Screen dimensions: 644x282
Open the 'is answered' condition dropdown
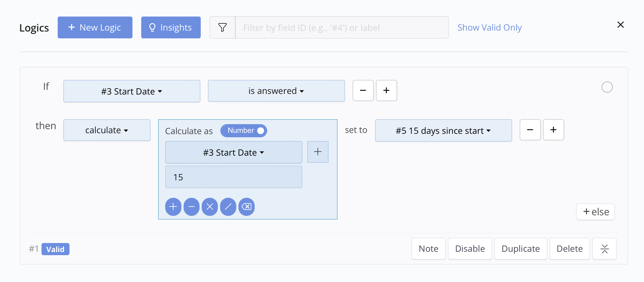pos(276,91)
